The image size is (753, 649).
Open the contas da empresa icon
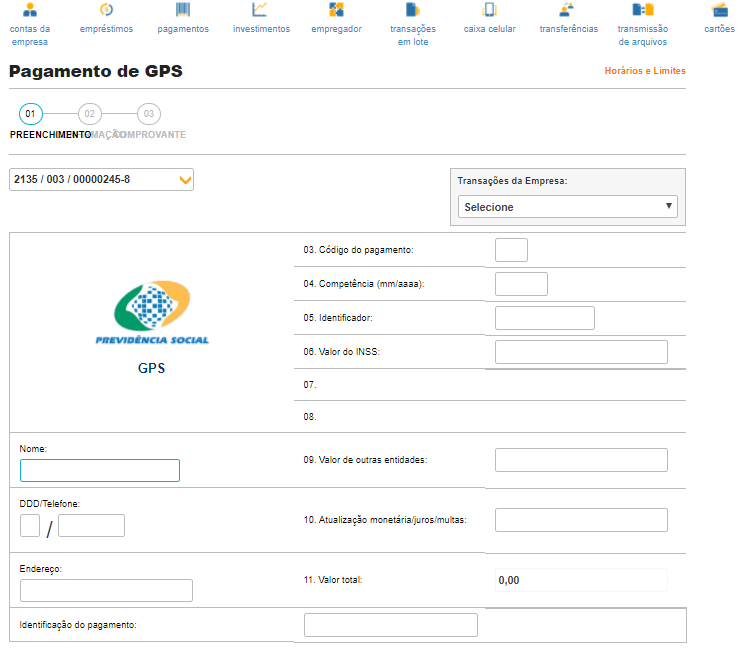point(29,10)
